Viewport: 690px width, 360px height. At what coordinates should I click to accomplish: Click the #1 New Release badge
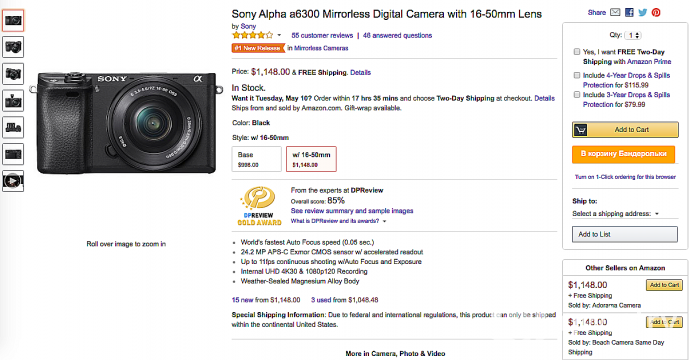(x=258, y=48)
